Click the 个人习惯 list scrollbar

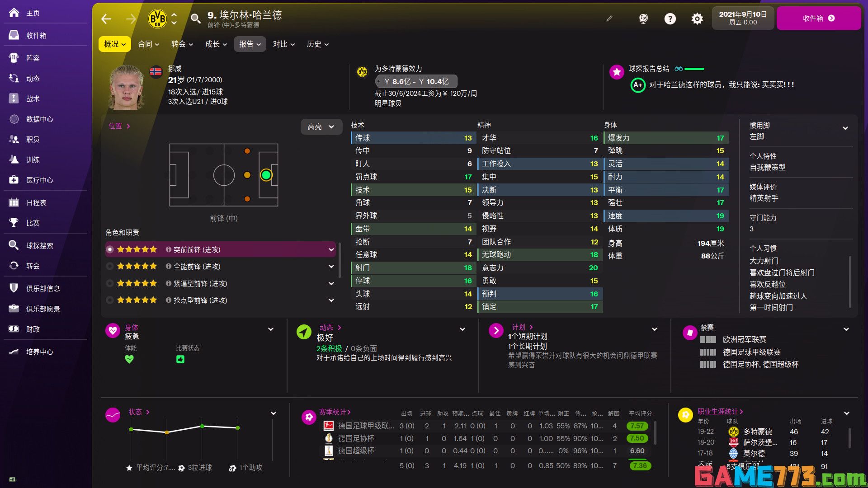pos(850,281)
